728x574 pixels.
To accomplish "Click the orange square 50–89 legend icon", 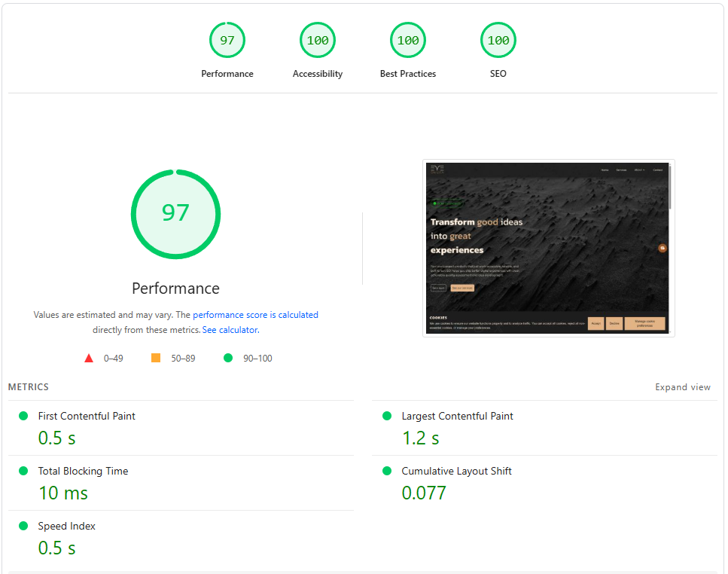I will pyautogui.click(x=156, y=359).
